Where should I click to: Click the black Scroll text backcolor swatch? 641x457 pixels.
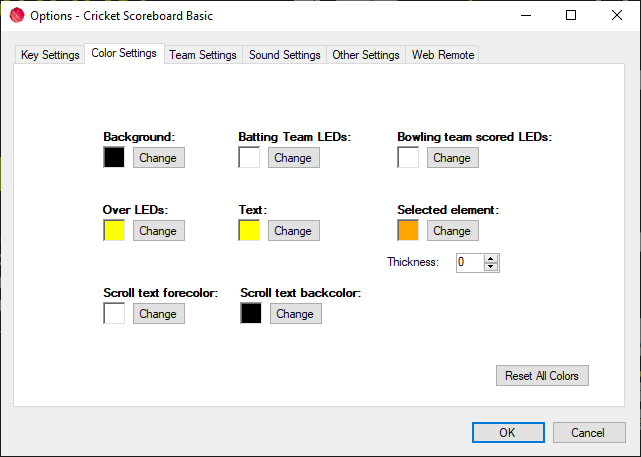coord(251,314)
